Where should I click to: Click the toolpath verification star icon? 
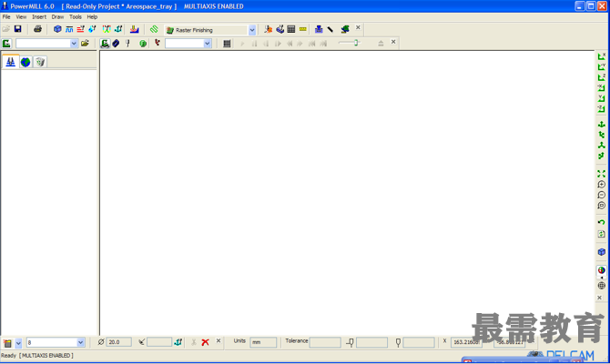(x=268, y=29)
